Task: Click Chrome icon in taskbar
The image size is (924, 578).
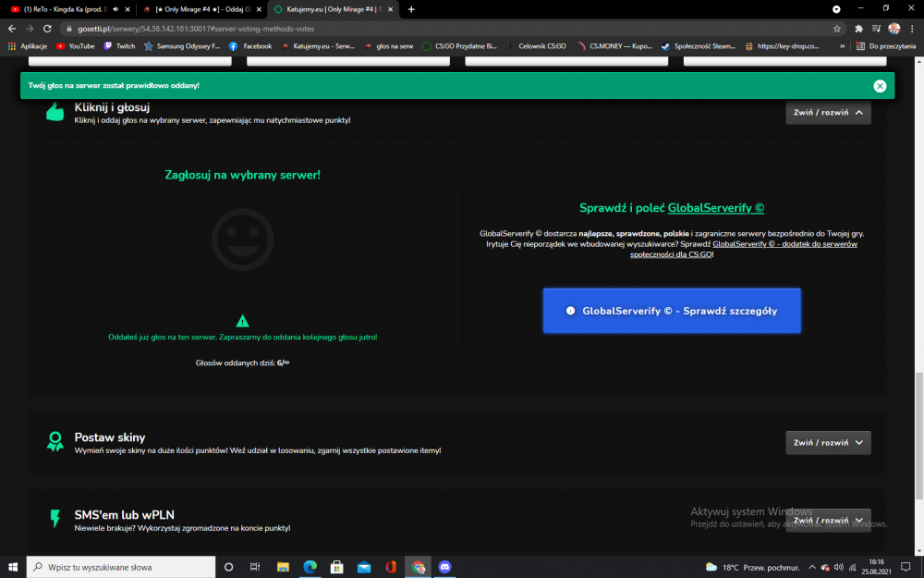Action: 418,567
